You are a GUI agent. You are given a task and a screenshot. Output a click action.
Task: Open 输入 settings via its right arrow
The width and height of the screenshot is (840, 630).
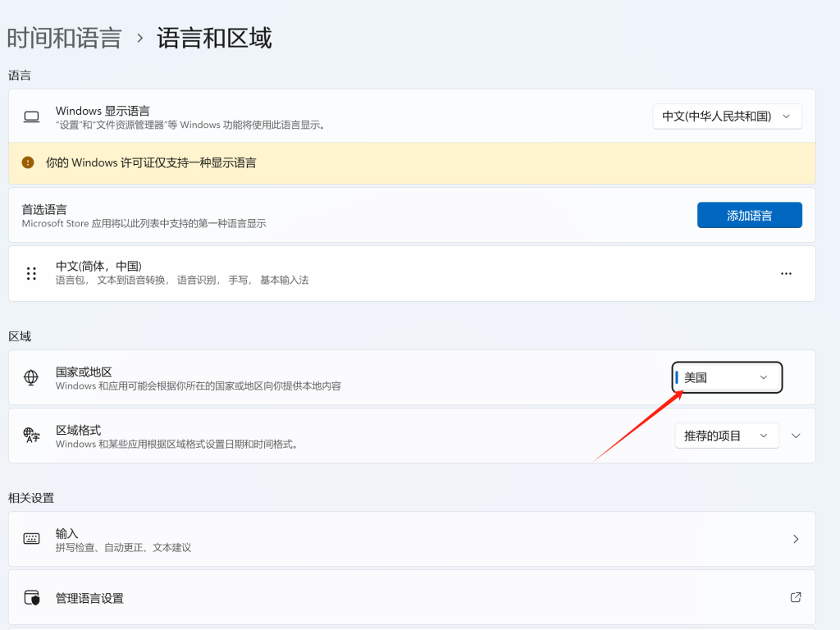click(795, 539)
